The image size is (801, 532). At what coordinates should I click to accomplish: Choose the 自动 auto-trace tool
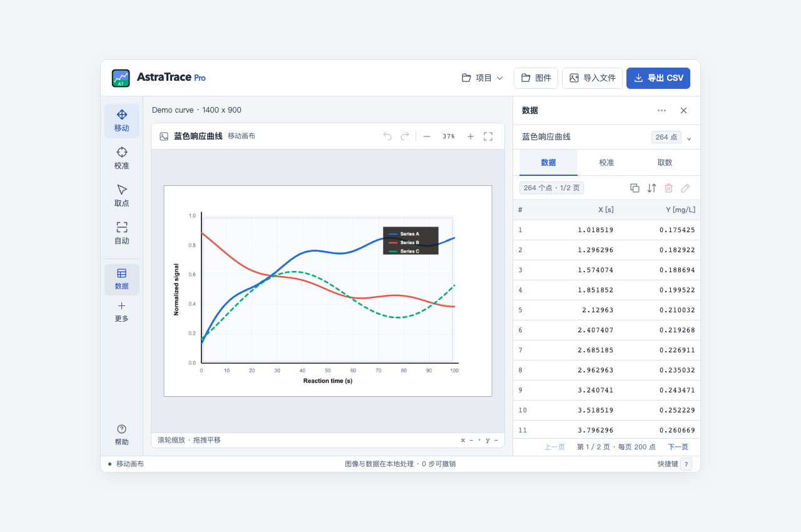click(122, 233)
